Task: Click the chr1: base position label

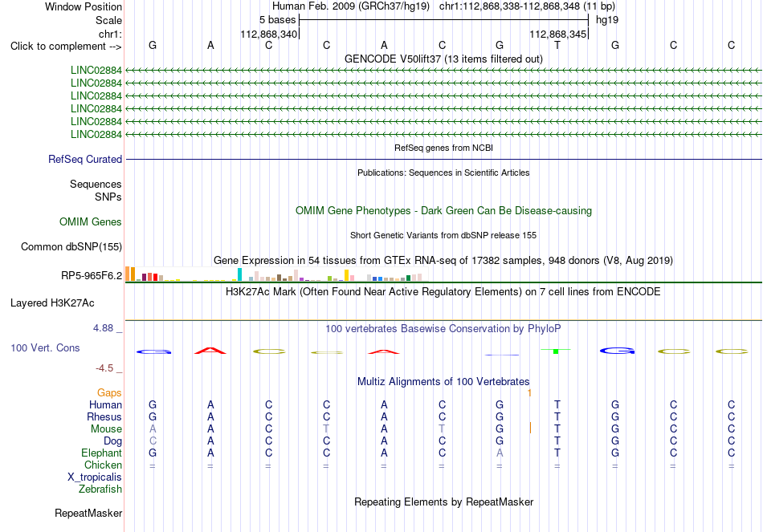Action: click(x=110, y=34)
